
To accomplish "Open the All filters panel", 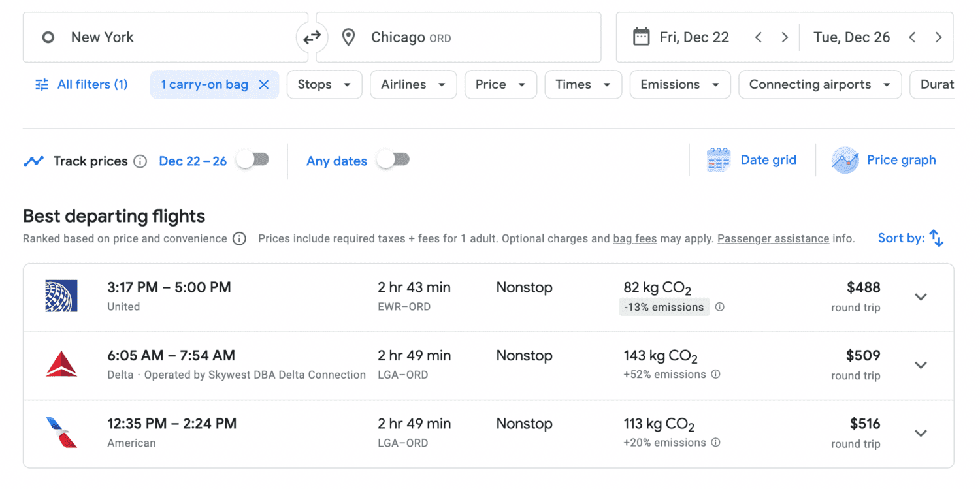I will [x=81, y=84].
